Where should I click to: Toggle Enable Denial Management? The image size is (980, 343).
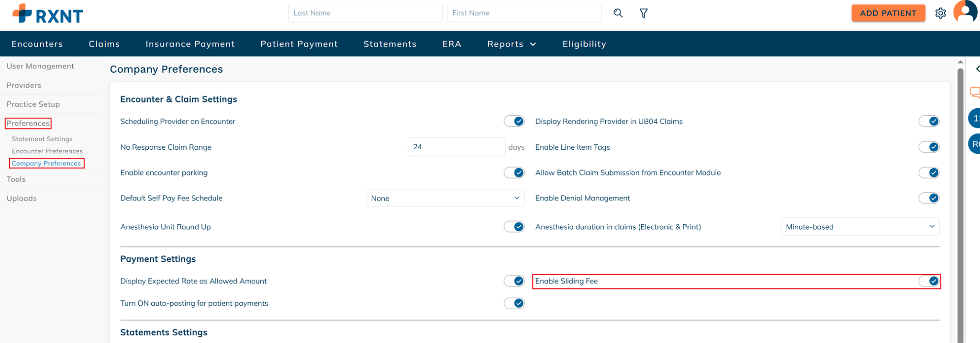[x=929, y=198]
